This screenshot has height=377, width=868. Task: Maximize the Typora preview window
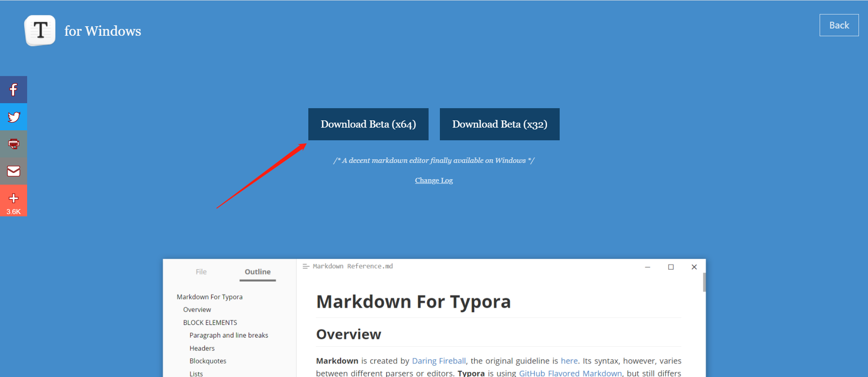(x=671, y=267)
